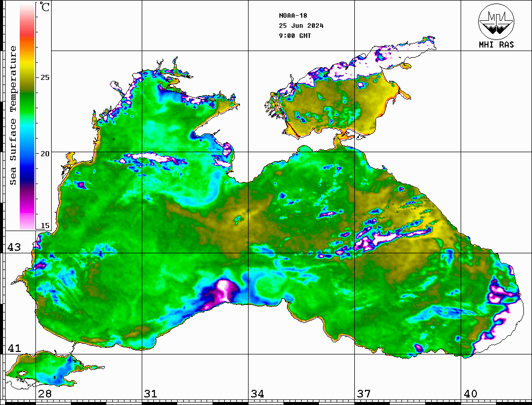Click the time '9:00 GMT'
532x405 pixels.
pos(295,36)
